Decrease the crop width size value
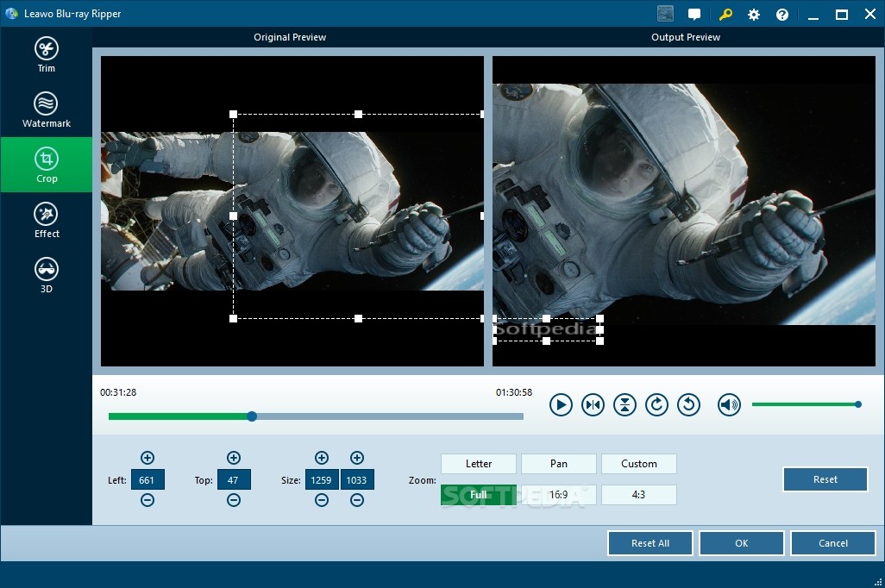 click(322, 500)
